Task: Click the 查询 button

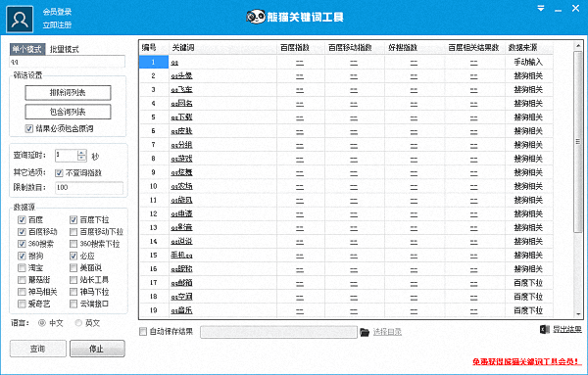Action: pos(38,349)
